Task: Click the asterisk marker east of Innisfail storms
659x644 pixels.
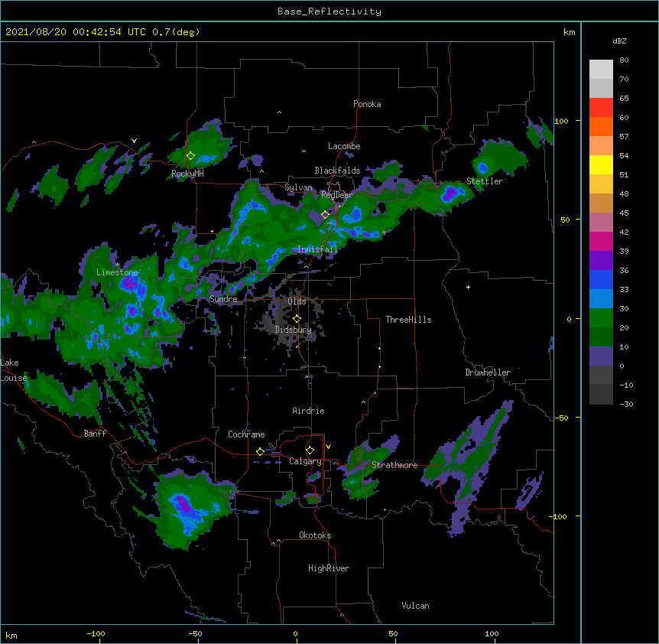Action: [x=384, y=233]
